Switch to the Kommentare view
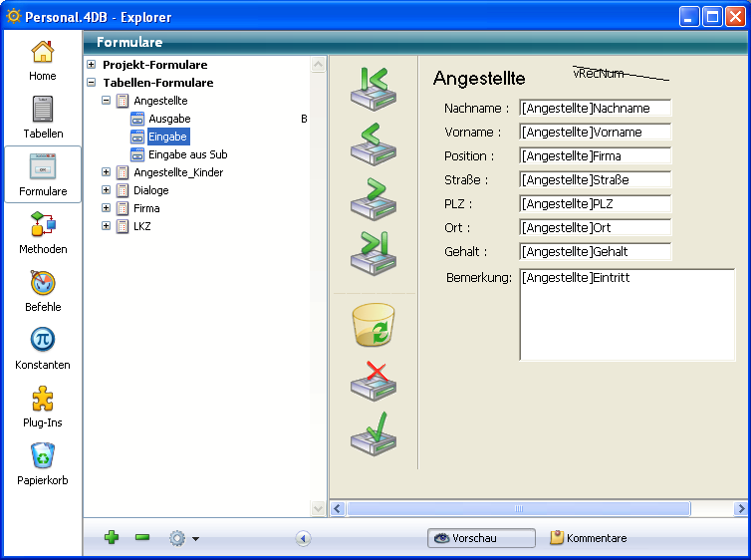Image resolution: width=751 pixels, height=560 pixels. coord(588,538)
